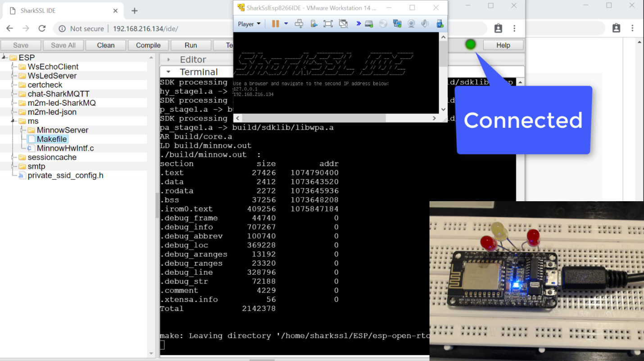Open the Chrome menu with three dots
Viewport: 644px width, 361px height.
point(515,28)
